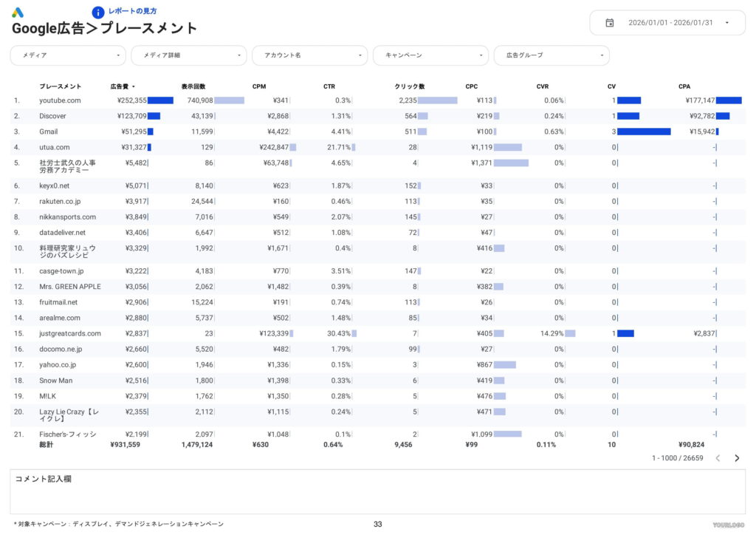The image size is (756, 535).
Task: Click the コメント記入欄 comment box
Action: [x=378, y=491]
